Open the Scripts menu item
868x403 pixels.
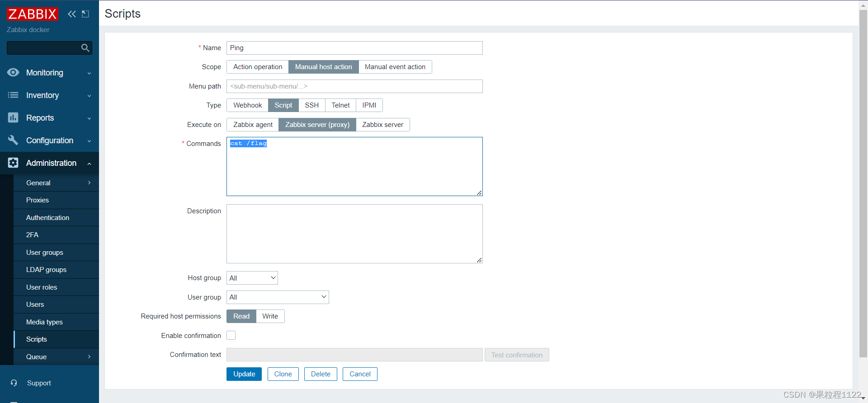tap(56, 339)
